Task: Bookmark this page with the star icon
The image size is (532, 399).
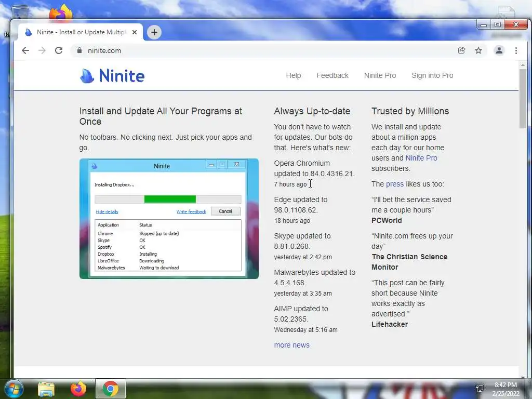Action: pos(478,50)
